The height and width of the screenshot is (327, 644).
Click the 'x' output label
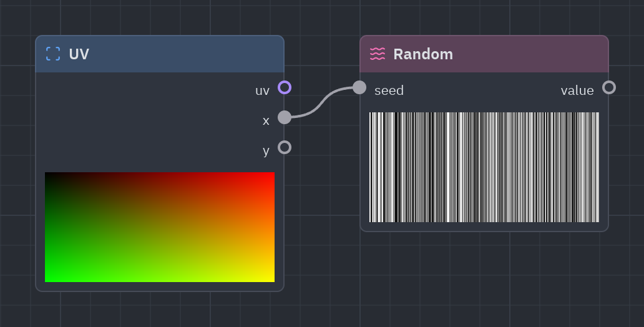[x=266, y=121]
